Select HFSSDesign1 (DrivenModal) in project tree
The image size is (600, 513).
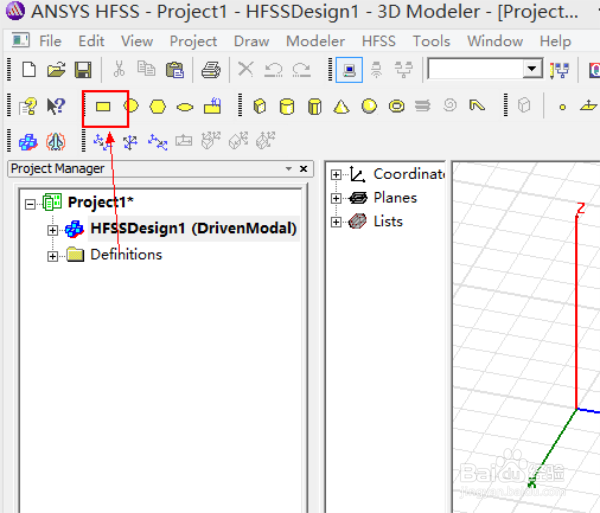[x=194, y=228]
